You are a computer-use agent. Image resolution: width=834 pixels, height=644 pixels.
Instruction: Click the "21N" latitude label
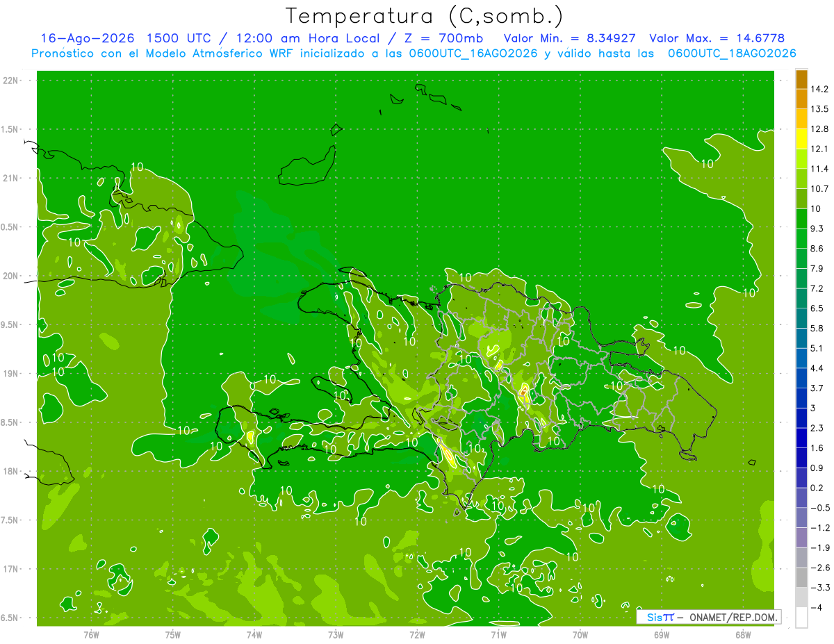coord(11,178)
